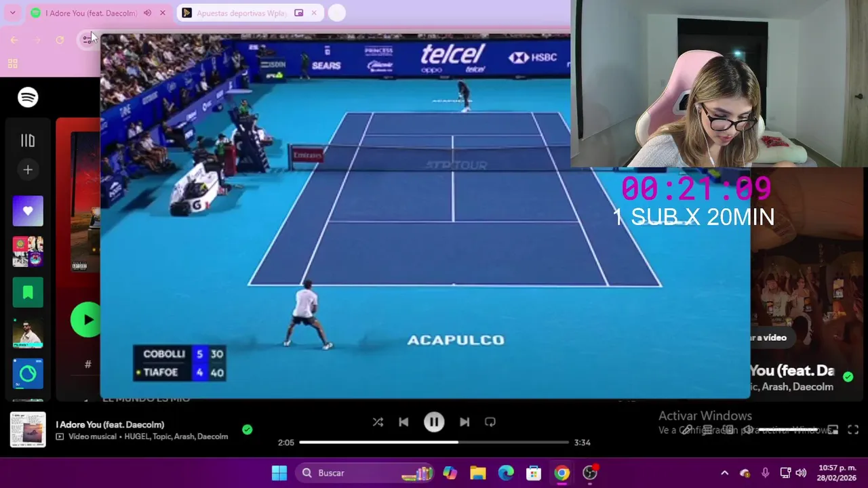The width and height of the screenshot is (868, 488).
Task: Open Chrome from the taskbar
Action: [562, 473]
